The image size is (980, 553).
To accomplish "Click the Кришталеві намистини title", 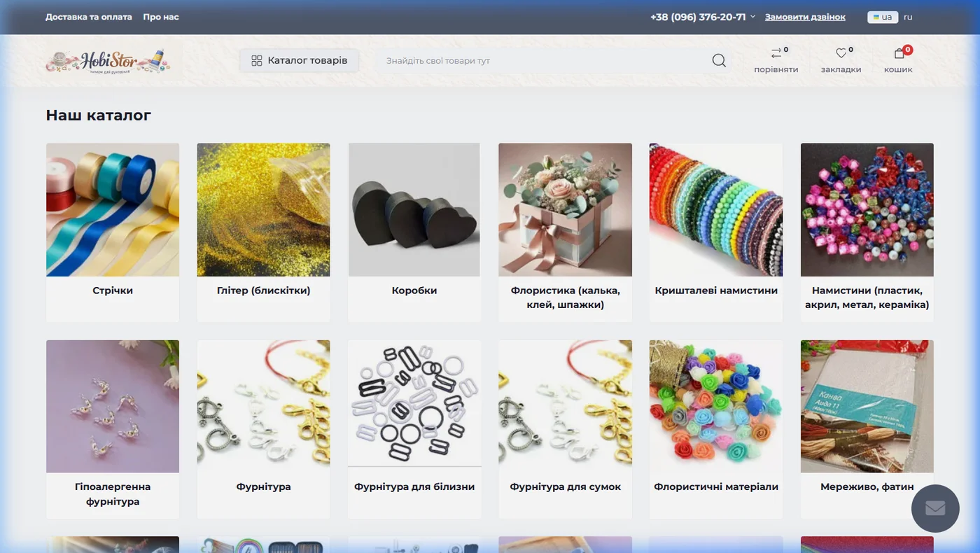I will coord(716,290).
